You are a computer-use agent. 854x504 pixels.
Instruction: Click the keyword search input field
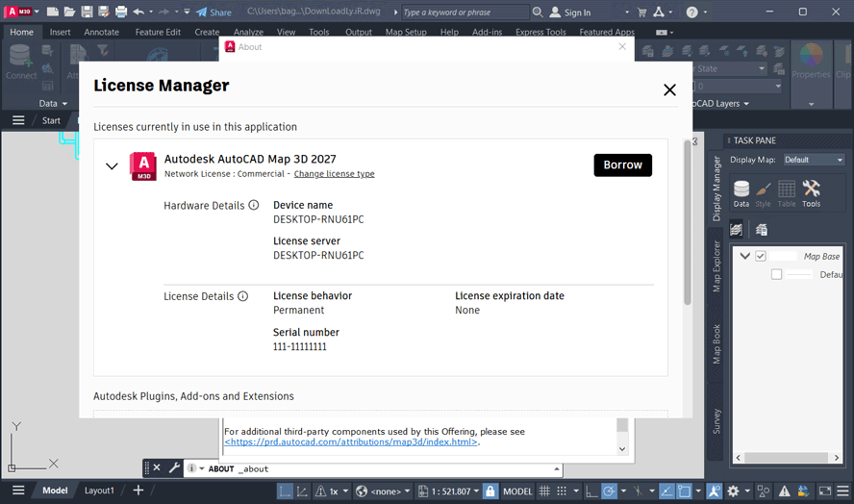pos(465,12)
